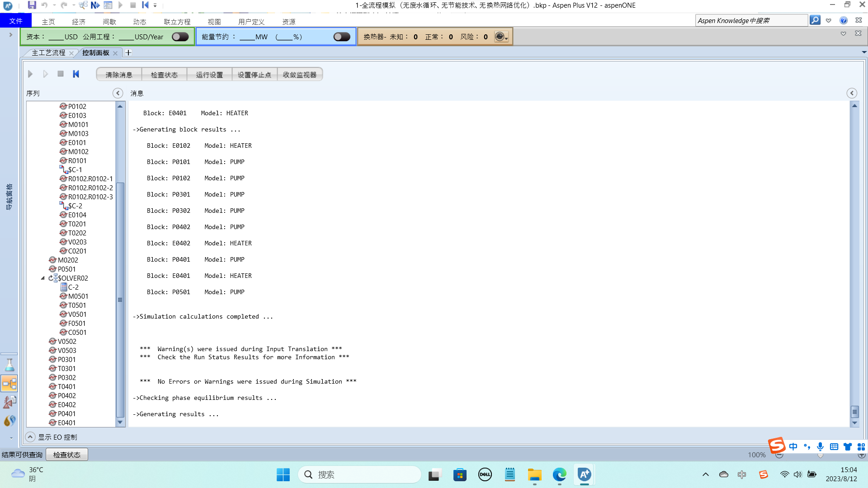Screen dimensions: 868x488
Task: Toggle the energy savings switch
Action: click(341, 37)
